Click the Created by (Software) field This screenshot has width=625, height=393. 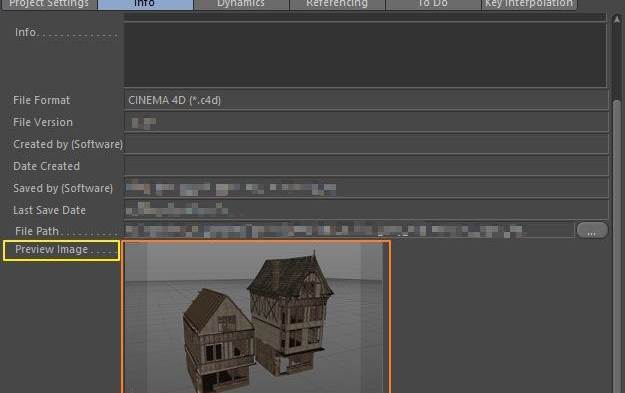click(366, 144)
